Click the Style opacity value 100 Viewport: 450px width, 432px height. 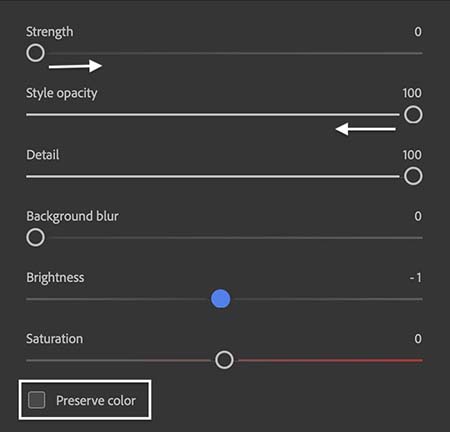click(412, 93)
